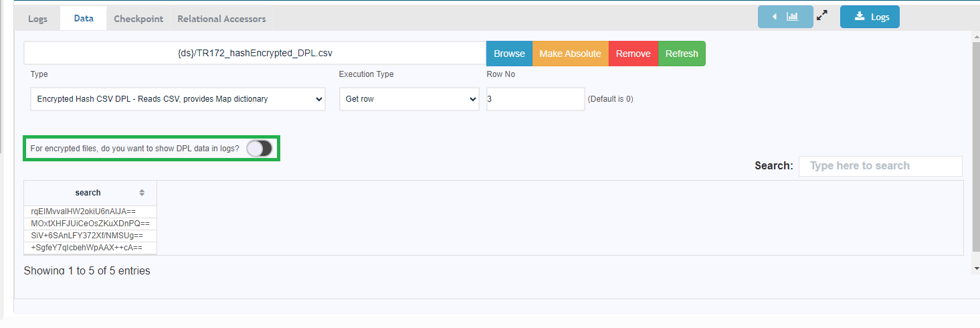
Task: Select row +SgfeY7qIcbehWpAAX++cA==
Action: (90, 248)
